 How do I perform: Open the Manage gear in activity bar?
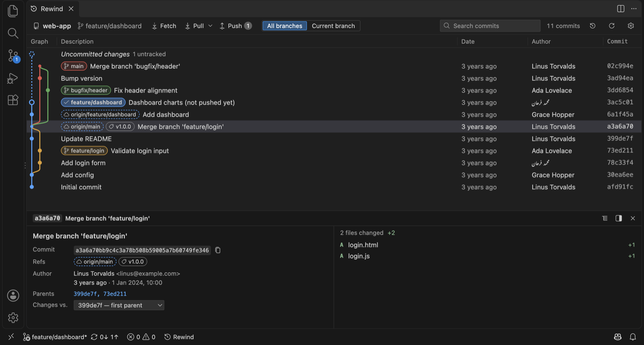[x=13, y=318]
